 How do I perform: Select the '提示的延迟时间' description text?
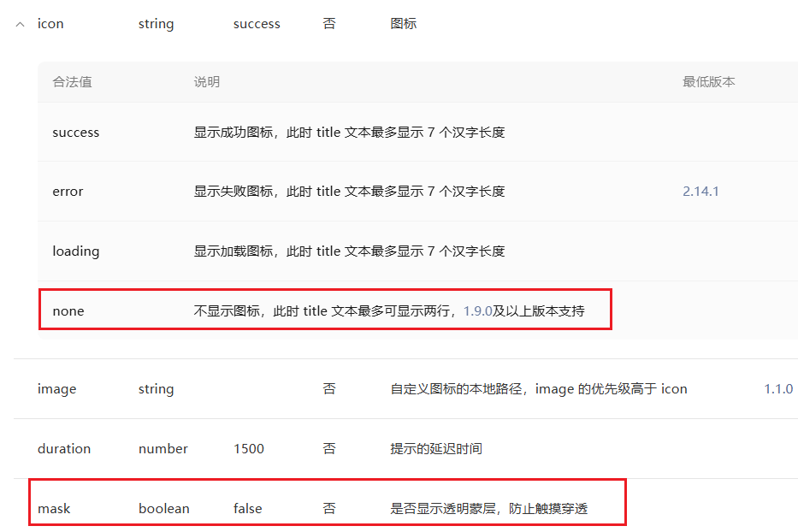[x=436, y=449]
